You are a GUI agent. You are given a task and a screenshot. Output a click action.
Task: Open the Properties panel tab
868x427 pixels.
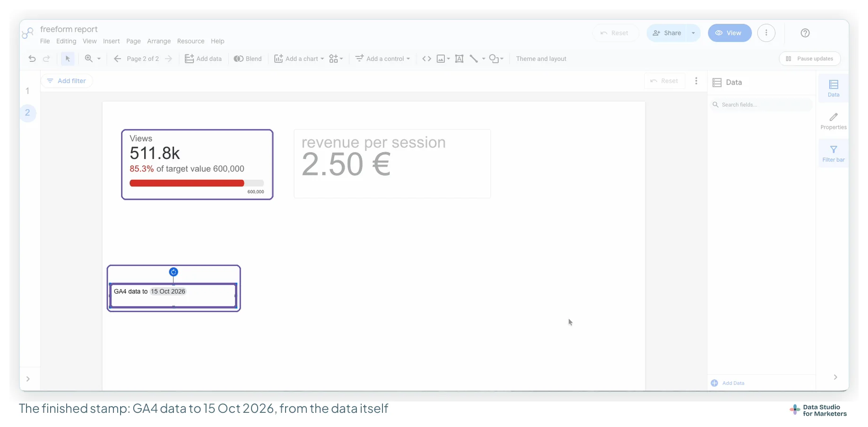[833, 121]
